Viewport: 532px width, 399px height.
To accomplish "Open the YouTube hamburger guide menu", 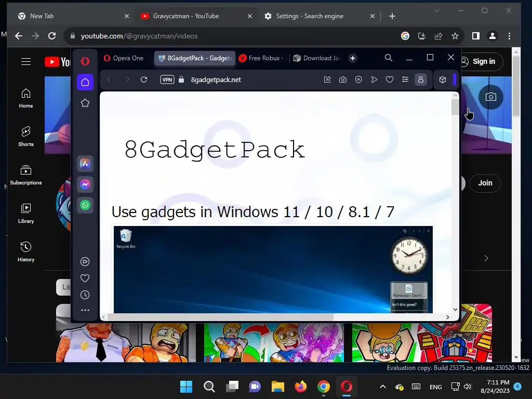I will click(26, 61).
